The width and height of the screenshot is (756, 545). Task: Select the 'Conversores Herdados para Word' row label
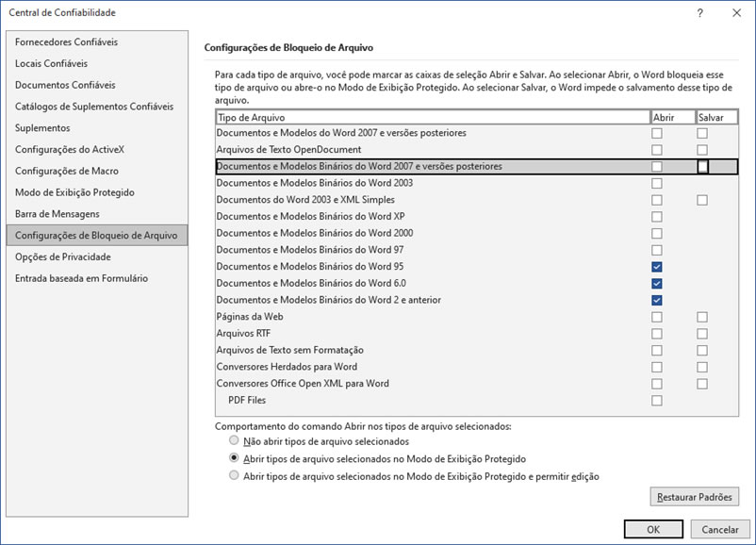287,367
